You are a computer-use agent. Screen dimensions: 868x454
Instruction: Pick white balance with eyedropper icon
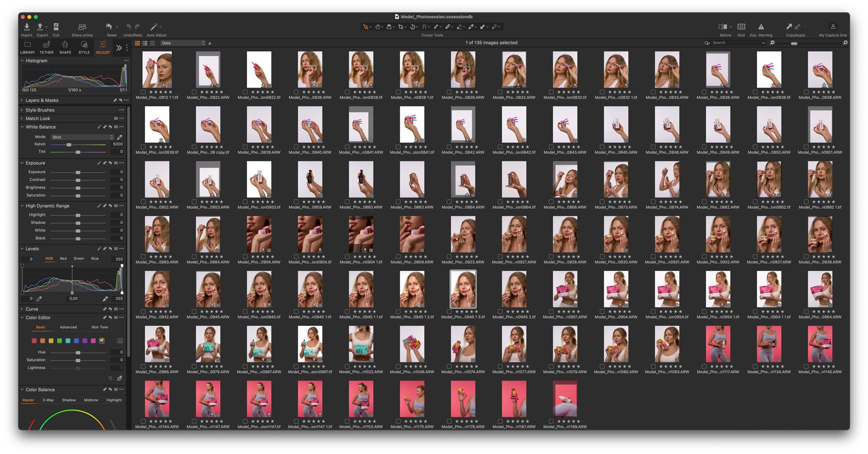[119, 137]
